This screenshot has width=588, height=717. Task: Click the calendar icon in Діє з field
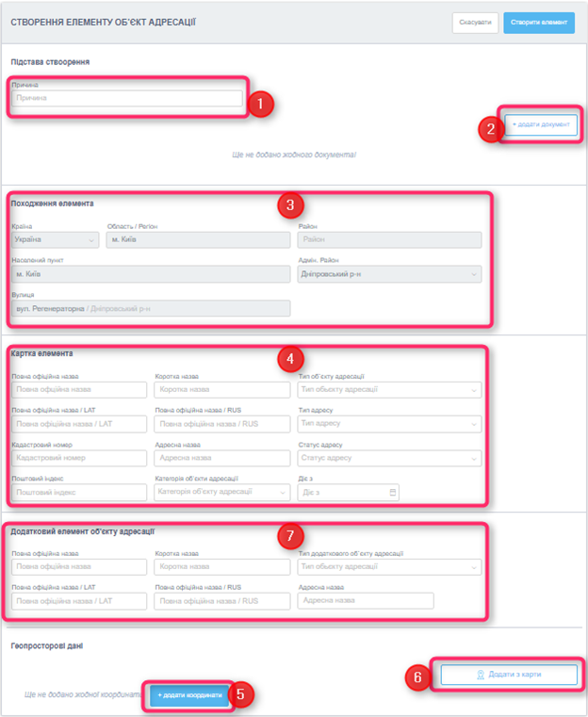[392, 492]
